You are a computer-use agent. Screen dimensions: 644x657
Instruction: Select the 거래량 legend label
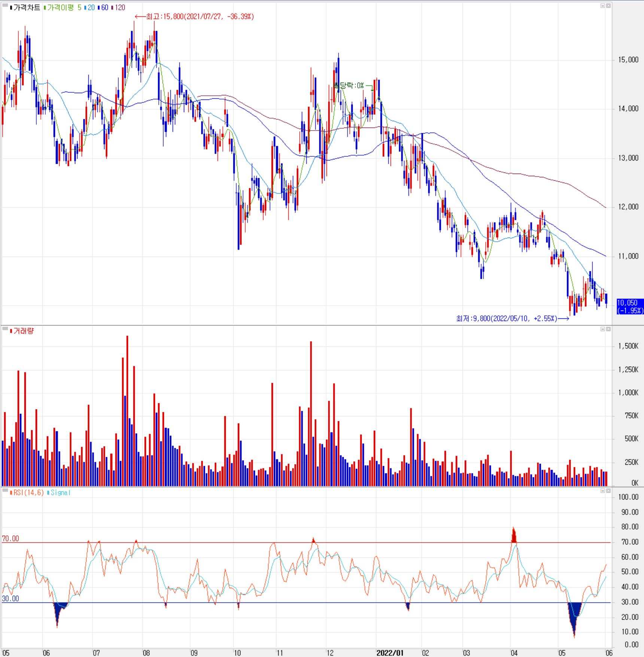tap(22, 331)
